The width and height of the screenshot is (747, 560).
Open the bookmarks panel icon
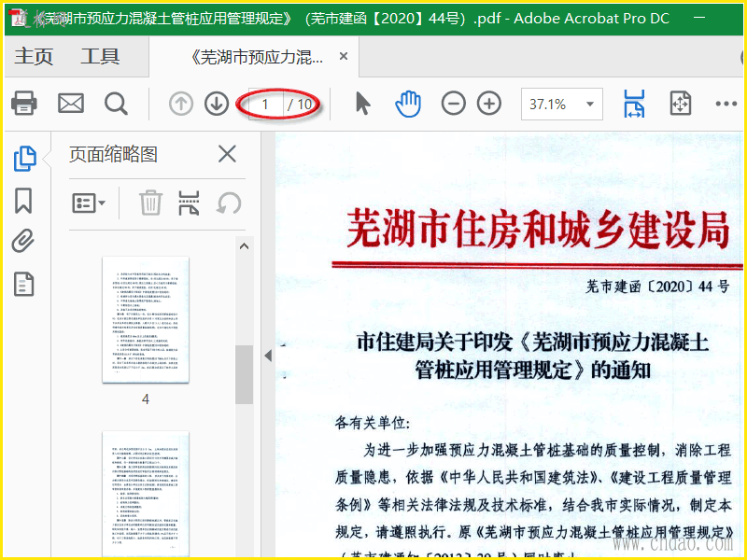tap(23, 201)
